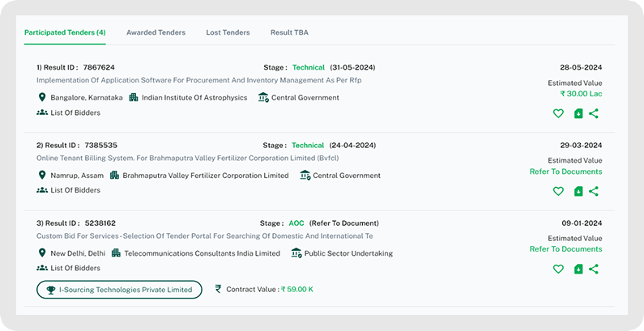Mark tender 5238162 as favorite

pyautogui.click(x=558, y=269)
